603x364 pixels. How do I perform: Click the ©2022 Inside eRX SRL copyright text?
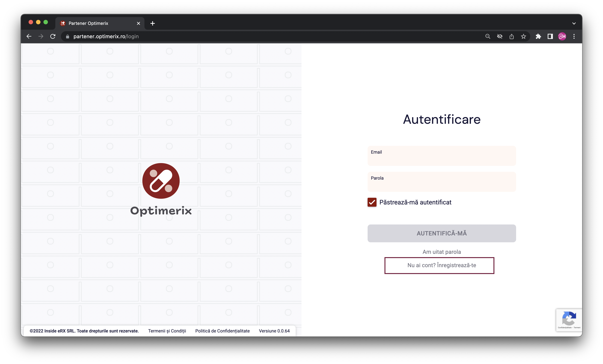84,331
